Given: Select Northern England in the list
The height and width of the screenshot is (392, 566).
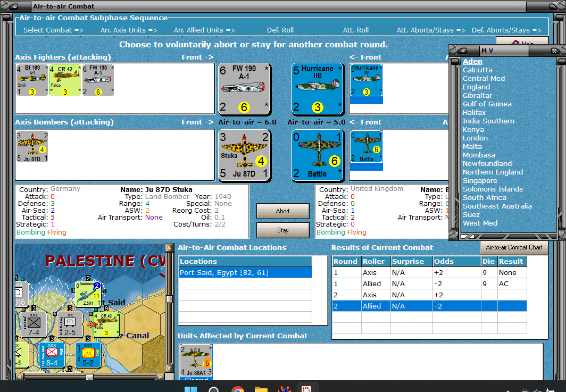Looking at the screenshot, I should (x=493, y=172).
